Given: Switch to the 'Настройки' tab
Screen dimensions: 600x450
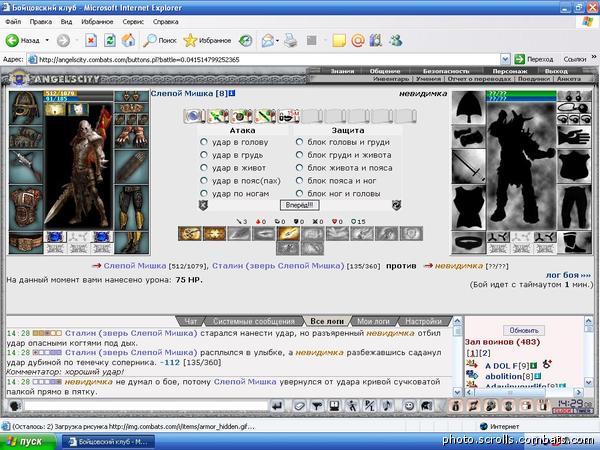Looking at the screenshot, I should (x=423, y=321).
